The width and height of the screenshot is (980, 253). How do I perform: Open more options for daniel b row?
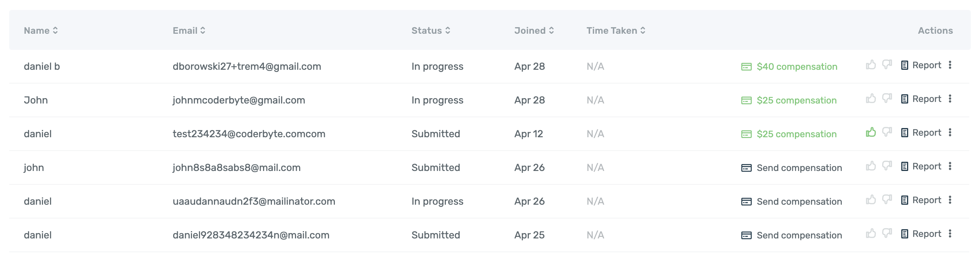point(950,65)
